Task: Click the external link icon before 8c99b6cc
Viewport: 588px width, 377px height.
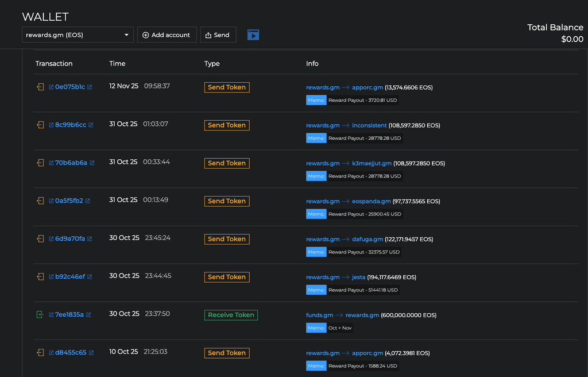Action: (51, 125)
